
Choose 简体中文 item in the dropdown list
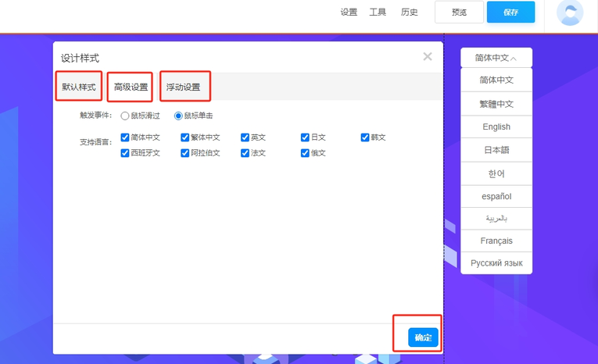point(496,80)
